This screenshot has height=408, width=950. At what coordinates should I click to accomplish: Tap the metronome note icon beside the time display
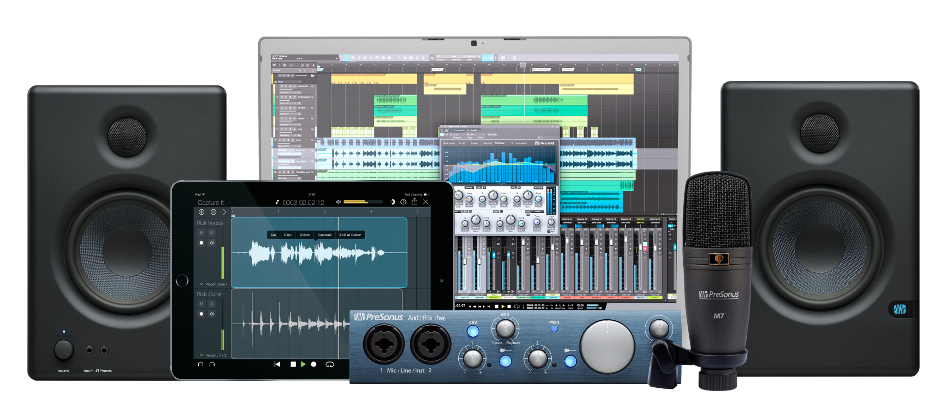(277, 202)
